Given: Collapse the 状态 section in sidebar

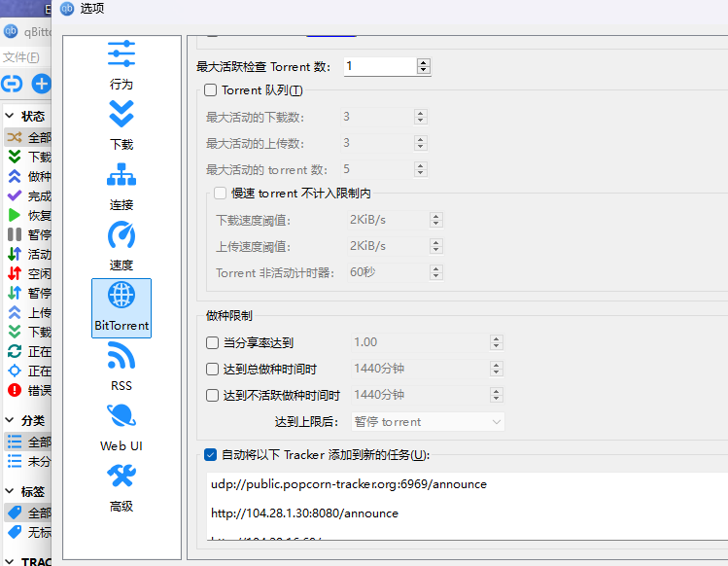Looking at the screenshot, I should [10, 116].
